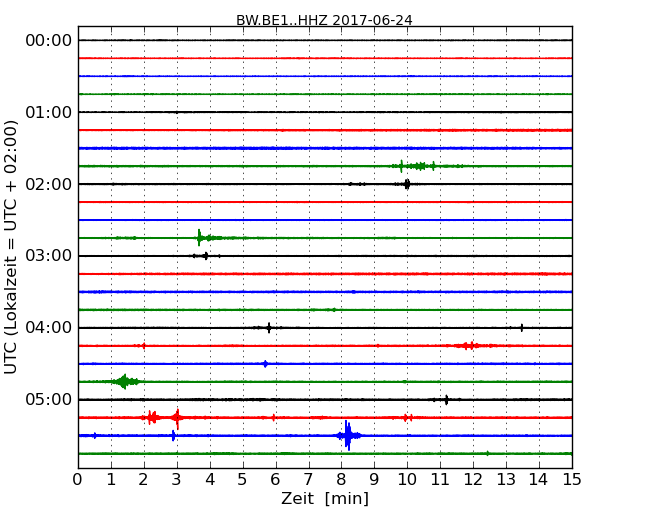Pick the green spike near minute 3.7

click(x=199, y=238)
